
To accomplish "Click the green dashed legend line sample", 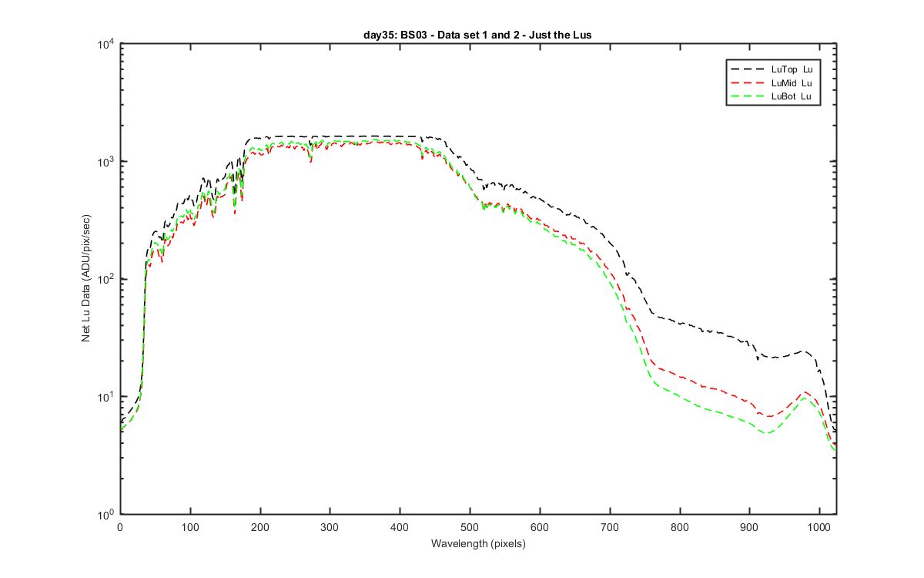I will (748, 96).
